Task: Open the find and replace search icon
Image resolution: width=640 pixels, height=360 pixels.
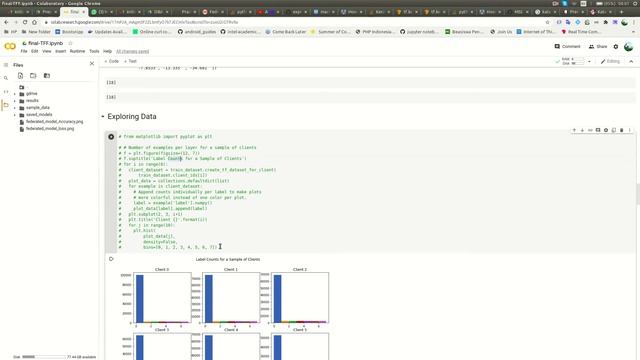Action: point(6,78)
